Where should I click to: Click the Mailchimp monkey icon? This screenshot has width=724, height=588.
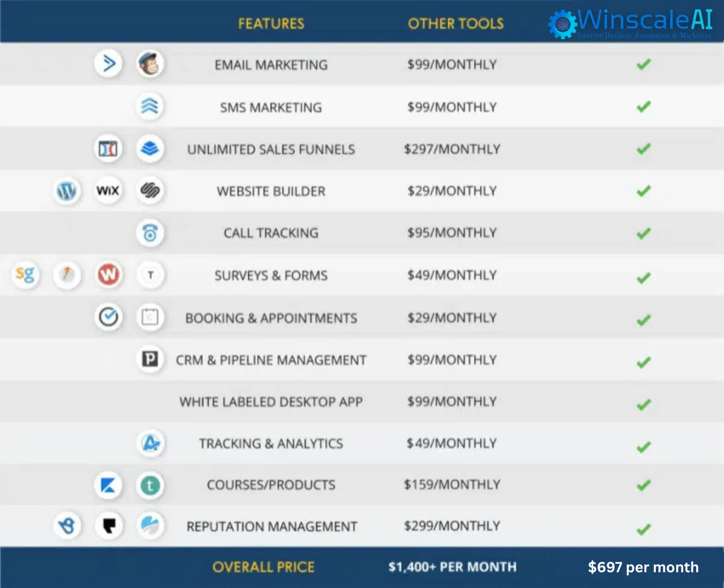pos(150,64)
